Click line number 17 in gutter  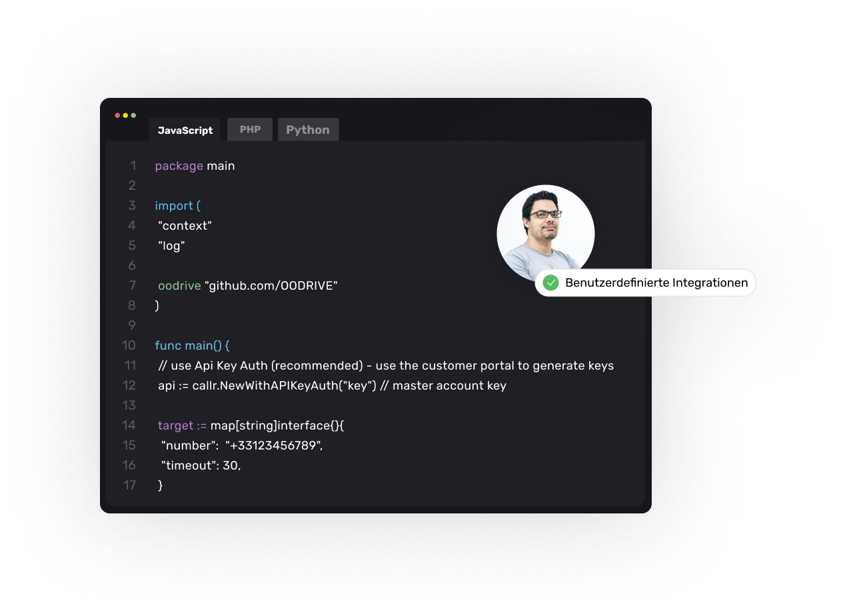[x=129, y=485]
